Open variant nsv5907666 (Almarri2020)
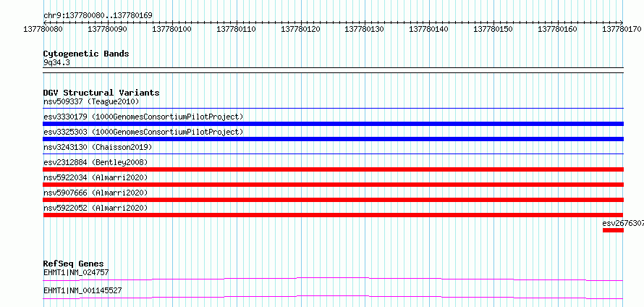This screenshot has width=644, height=307. [x=96, y=193]
